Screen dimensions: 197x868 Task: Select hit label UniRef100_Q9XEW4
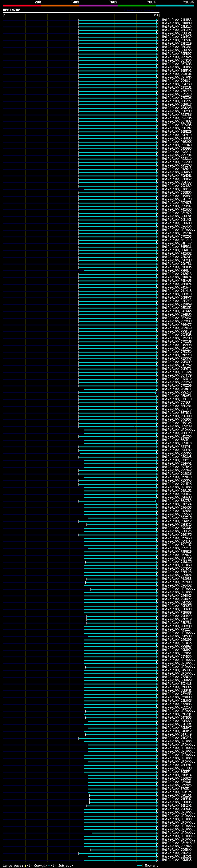(177, 74)
